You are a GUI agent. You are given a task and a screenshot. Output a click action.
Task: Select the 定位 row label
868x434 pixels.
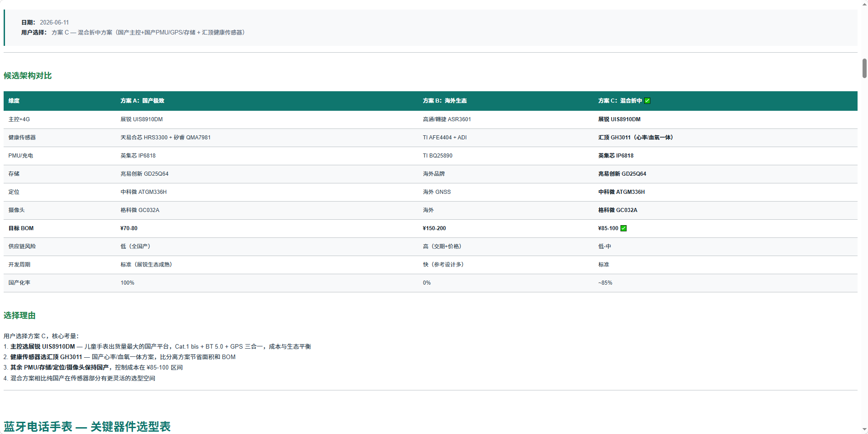click(14, 192)
